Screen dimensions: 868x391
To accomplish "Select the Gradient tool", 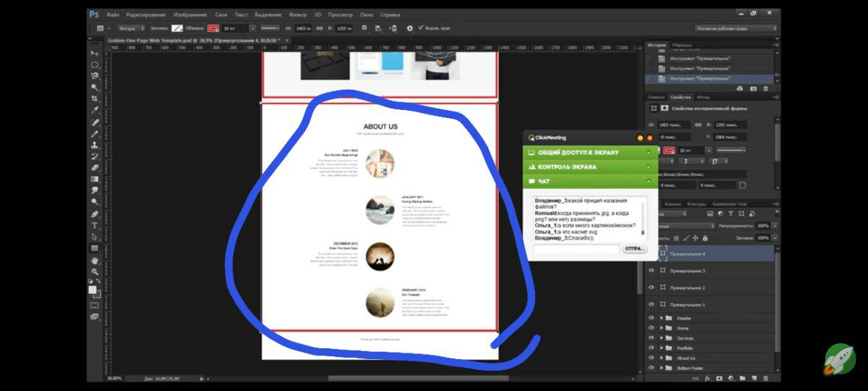I will point(94,179).
